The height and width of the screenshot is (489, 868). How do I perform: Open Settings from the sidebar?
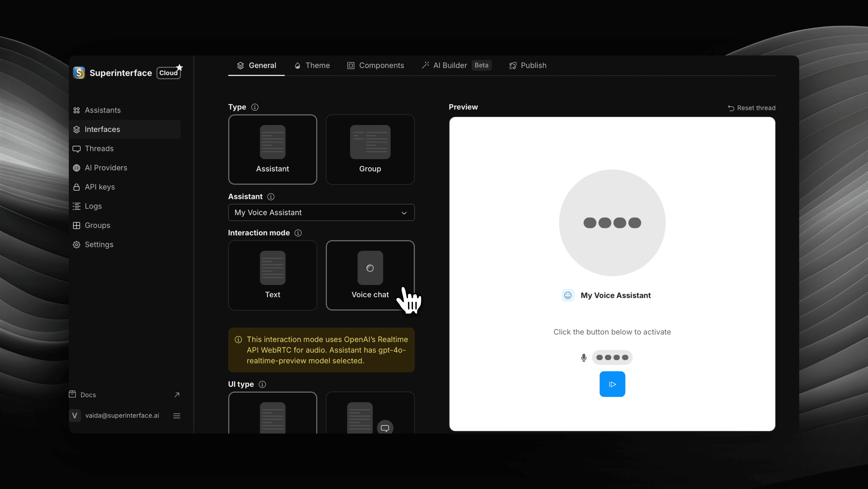(x=99, y=244)
